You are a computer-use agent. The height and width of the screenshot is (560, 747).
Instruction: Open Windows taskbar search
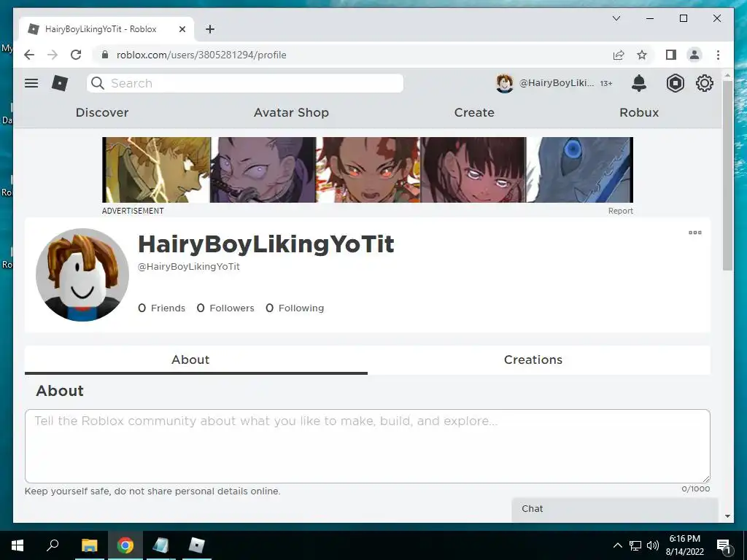pos(53,545)
